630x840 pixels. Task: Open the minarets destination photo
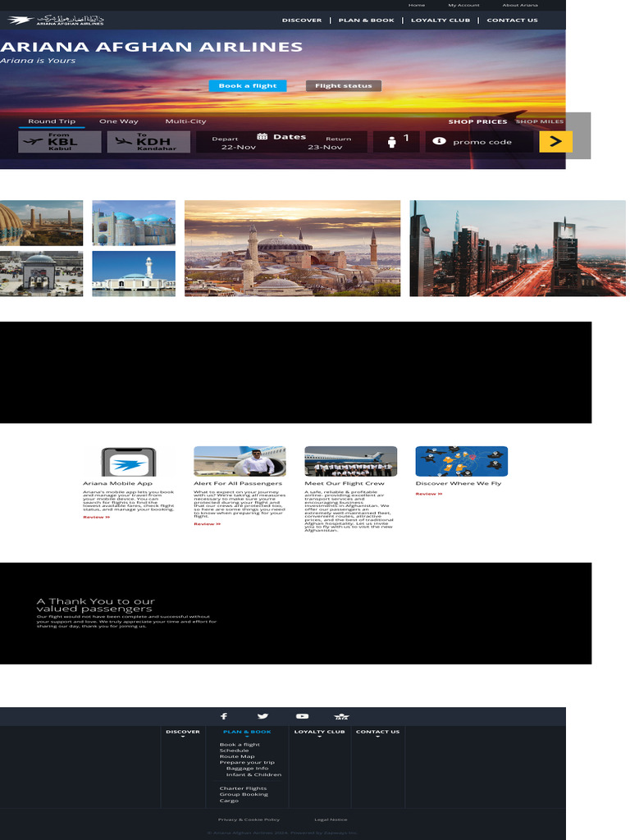click(41, 223)
